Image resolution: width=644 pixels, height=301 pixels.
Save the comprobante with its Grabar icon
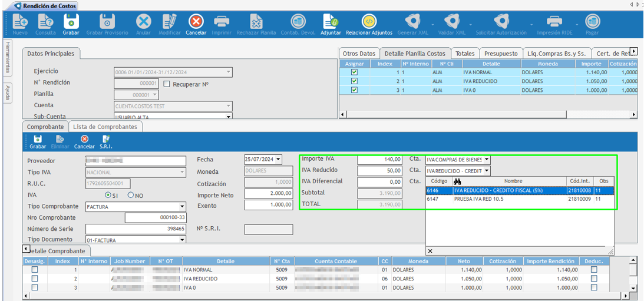(38, 139)
